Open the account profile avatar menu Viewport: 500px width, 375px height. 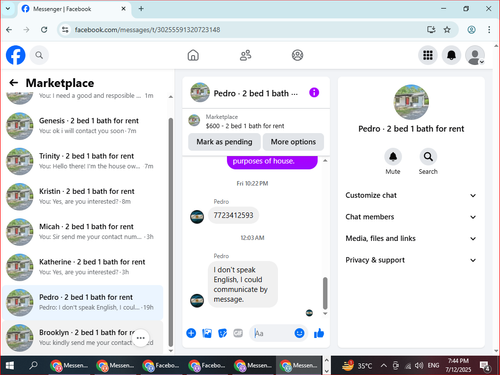pyautogui.click(x=475, y=55)
